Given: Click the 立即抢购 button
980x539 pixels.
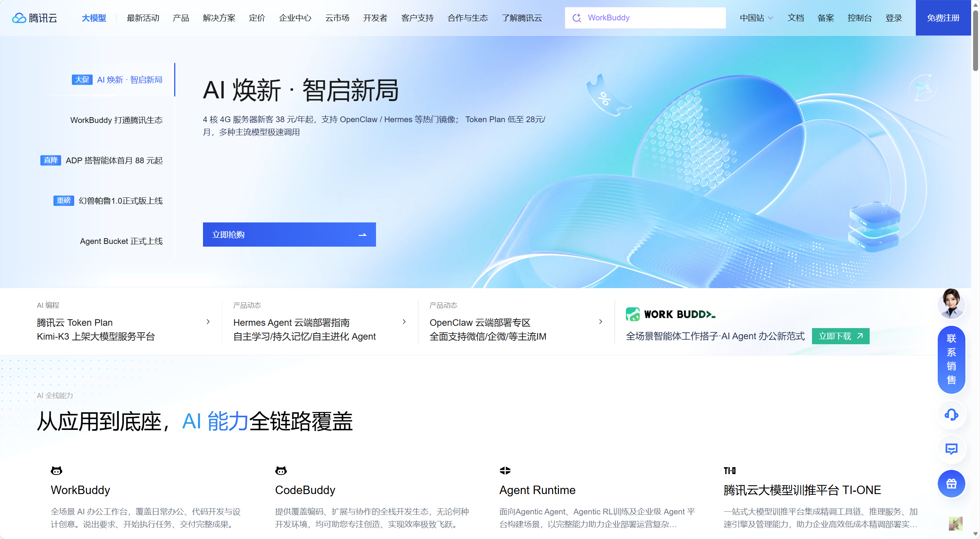Looking at the screenshot, I should pos(290,235).
